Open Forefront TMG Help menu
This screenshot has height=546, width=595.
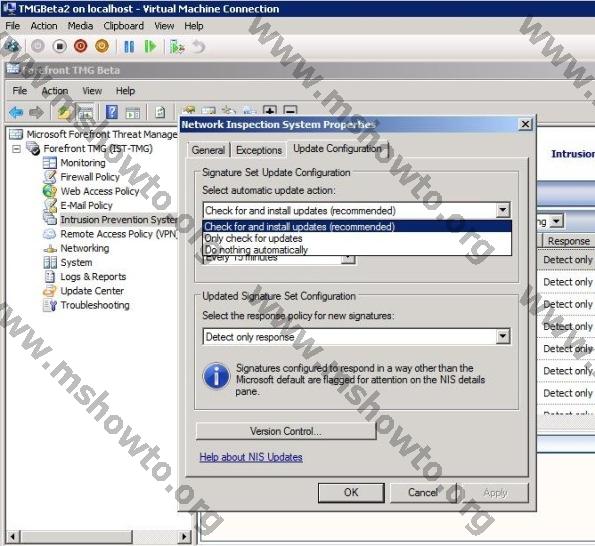(125, 91)
